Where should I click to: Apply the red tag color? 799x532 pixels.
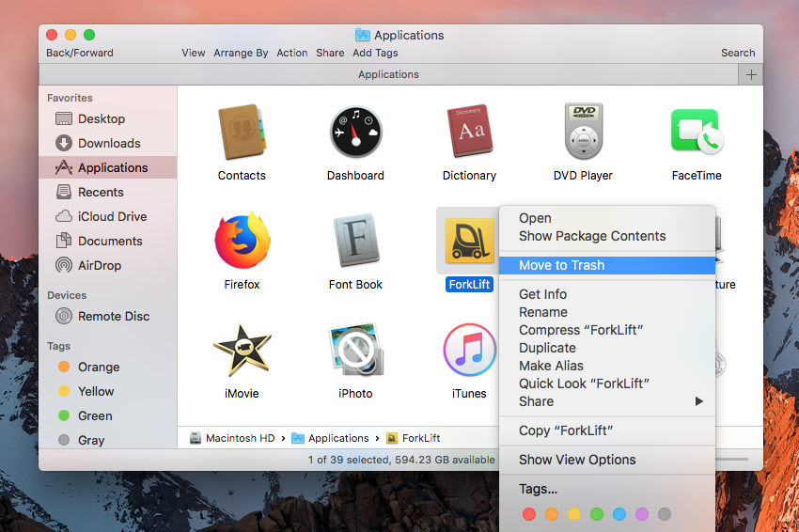(529, 514)
